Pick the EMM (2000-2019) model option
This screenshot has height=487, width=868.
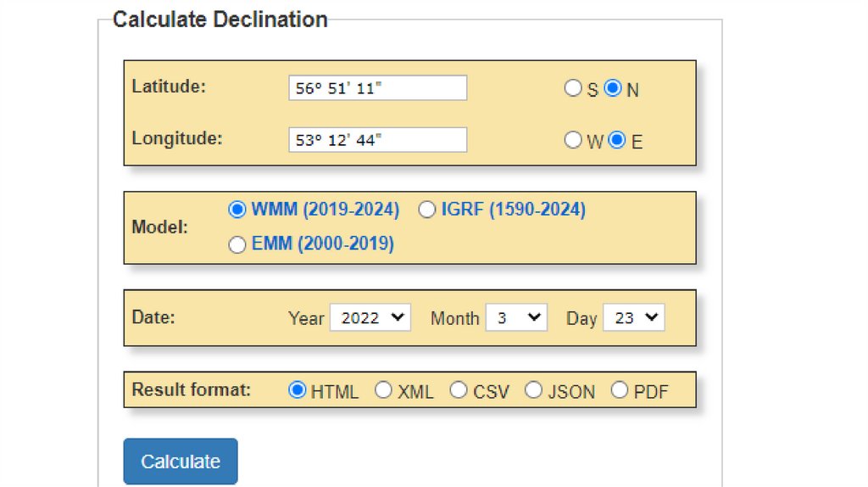tap(237, 244)
